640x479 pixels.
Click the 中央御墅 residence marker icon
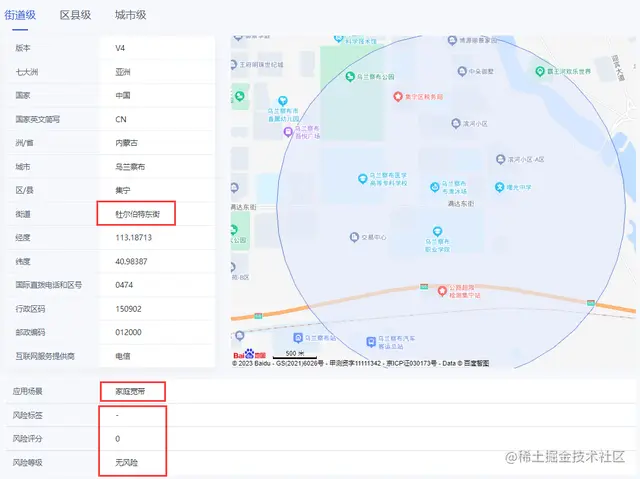click(x=462, y=71)
